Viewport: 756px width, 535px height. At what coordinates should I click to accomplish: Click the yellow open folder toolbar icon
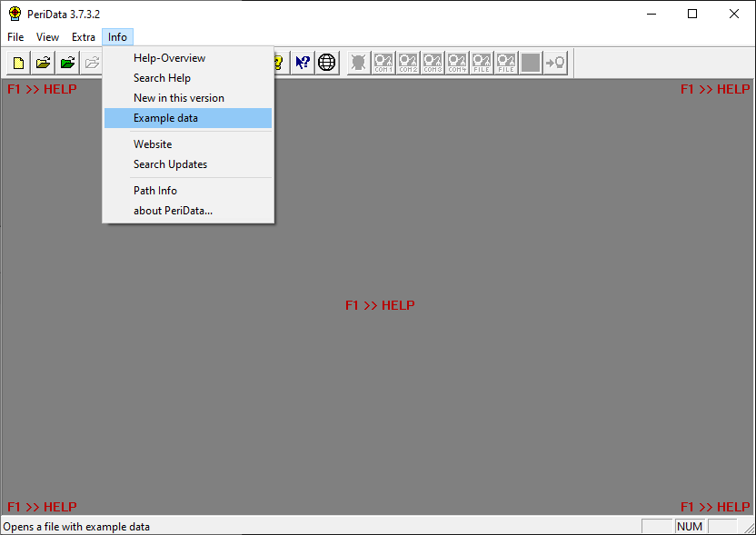coord(44,63)
